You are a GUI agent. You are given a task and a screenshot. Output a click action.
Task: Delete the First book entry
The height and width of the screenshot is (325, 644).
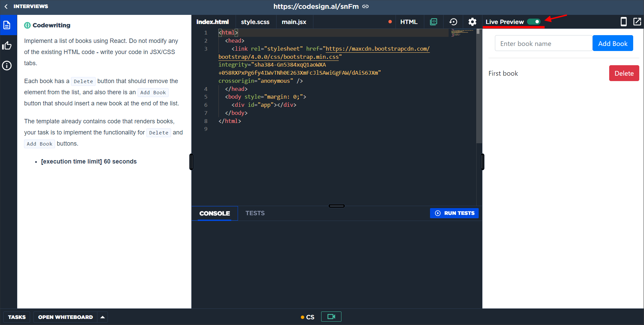(x=624, y=73)
